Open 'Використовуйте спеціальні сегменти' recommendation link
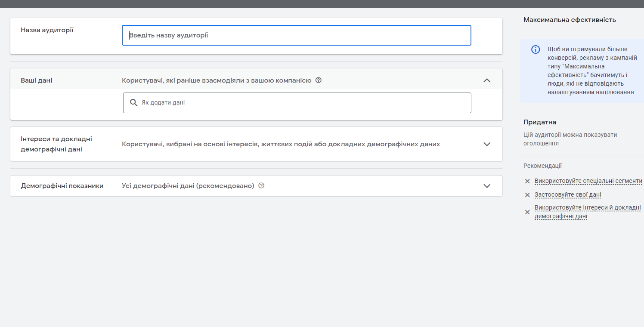The image size is (644, 327). pyautogui.click(x=588, y=181)
